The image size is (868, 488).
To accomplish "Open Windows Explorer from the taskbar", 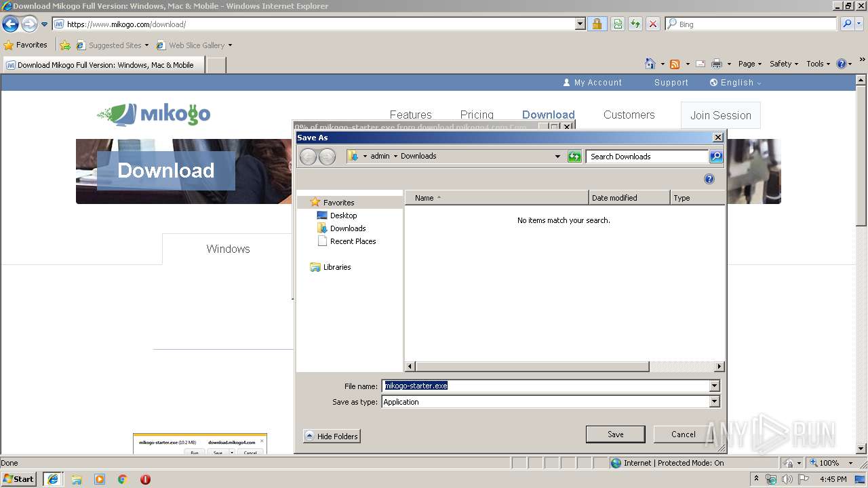I will pos(77,479).
